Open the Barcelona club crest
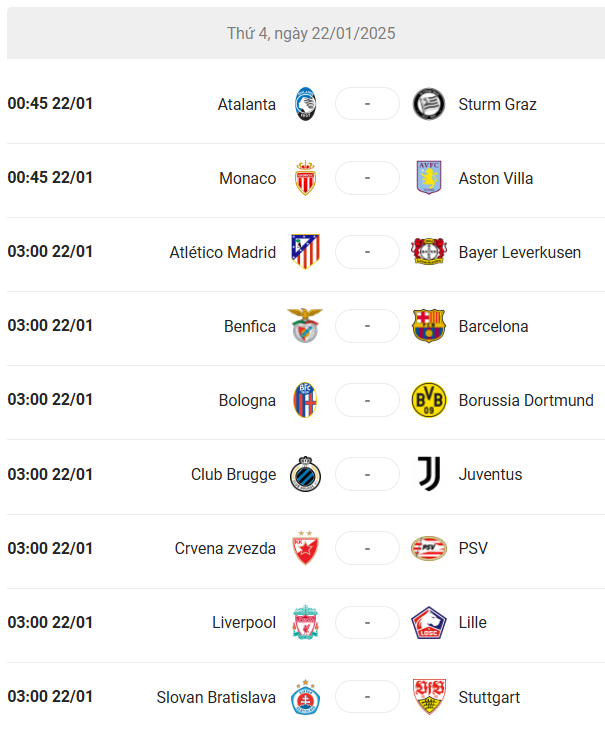 tap(428, 326)
